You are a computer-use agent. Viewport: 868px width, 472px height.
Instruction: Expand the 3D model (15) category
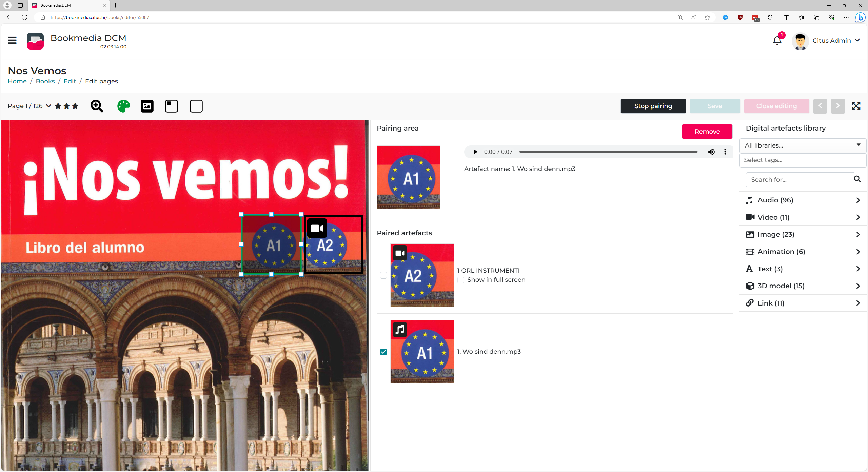pyautogui.click(x=802, y=286)
